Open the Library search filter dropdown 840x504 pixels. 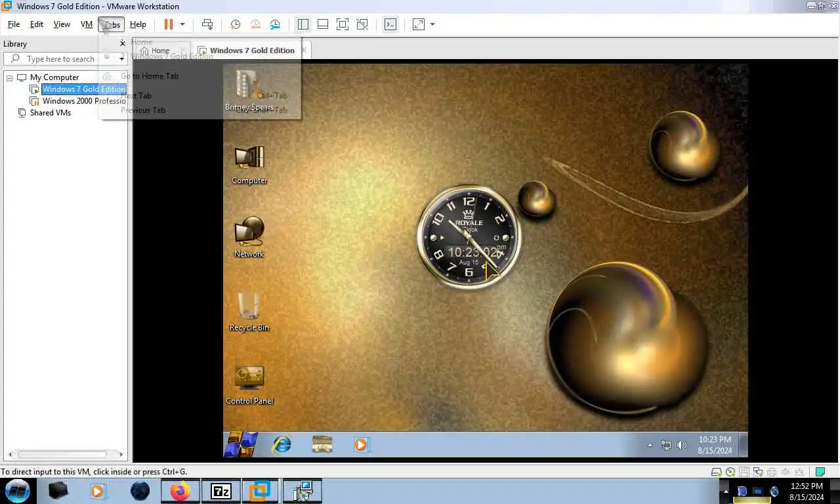click(121, 58)
